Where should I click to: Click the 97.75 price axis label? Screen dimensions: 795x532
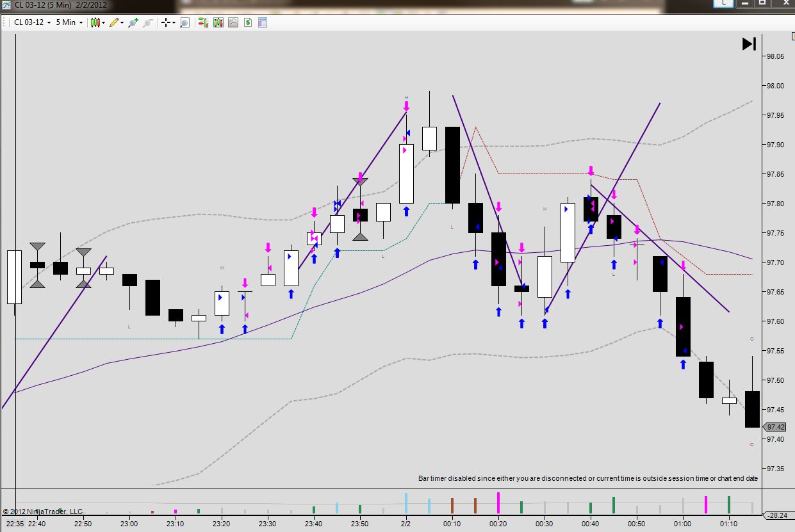pyautogui.click(x=775, y=233)
